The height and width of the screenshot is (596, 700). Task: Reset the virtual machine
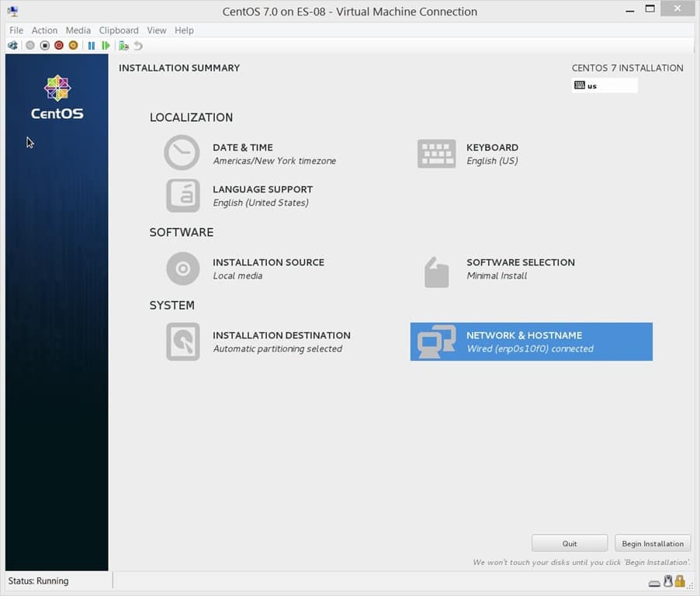106,45
